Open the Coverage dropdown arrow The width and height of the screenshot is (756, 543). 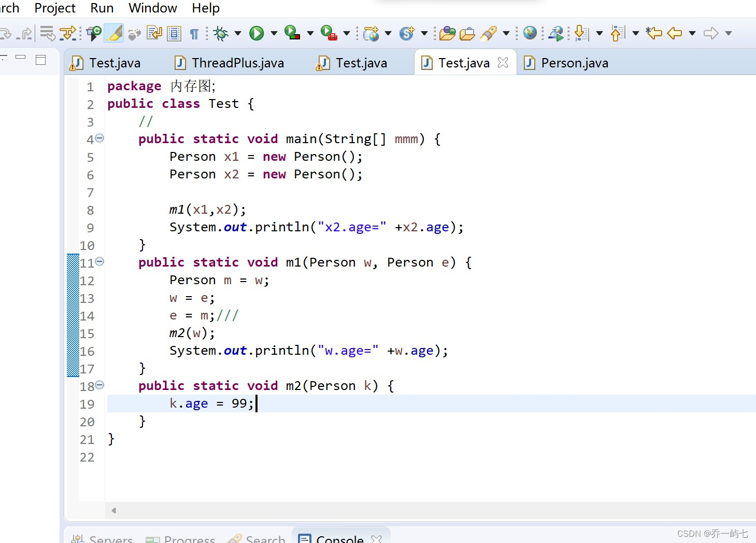click(310, 34)
